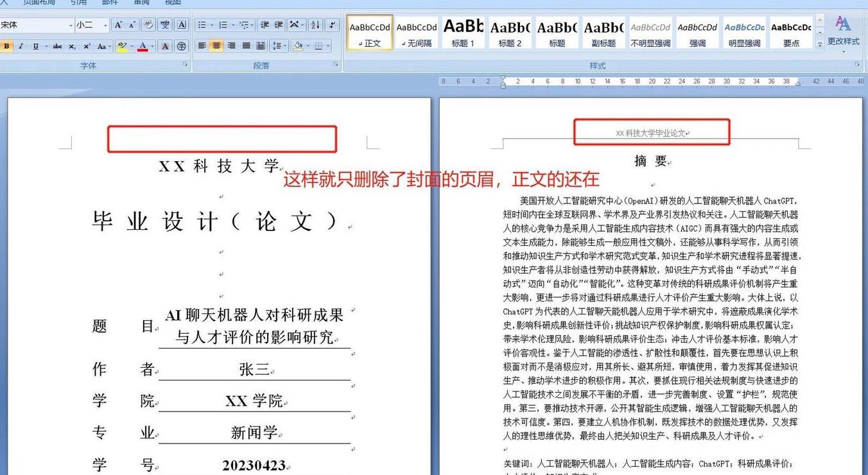Toggle Underline formatting
Image resolution: width=868 pixels, height=475 pixels.
pos(35,46)
